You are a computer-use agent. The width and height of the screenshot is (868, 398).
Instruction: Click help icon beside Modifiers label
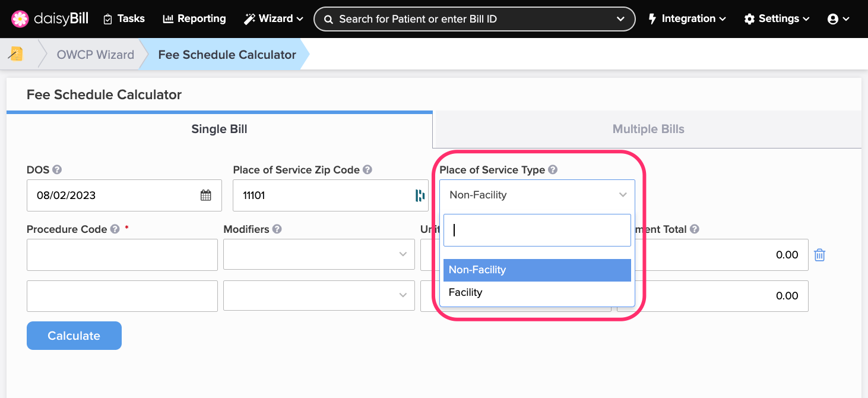click(x=277, y=229)
